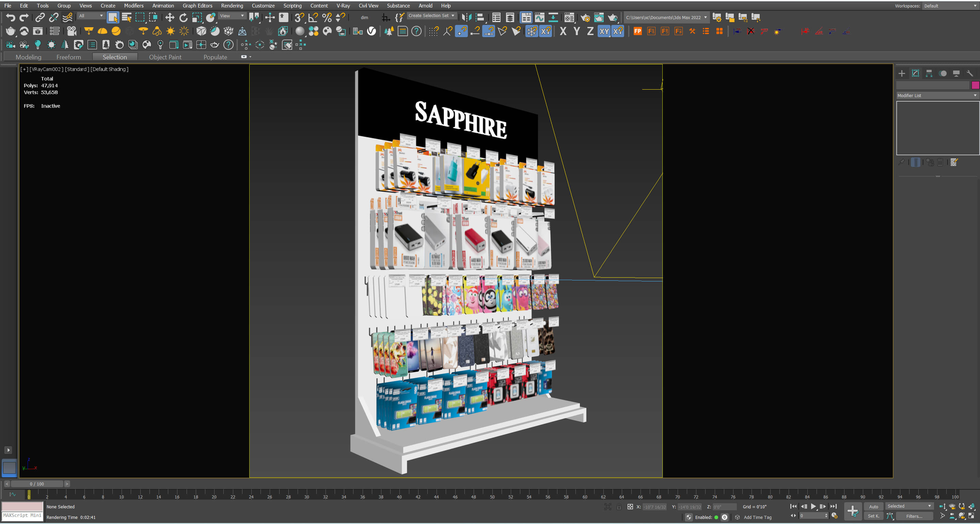
Task: Activate the Select and Scale tool
Action: tap(197, 17)
